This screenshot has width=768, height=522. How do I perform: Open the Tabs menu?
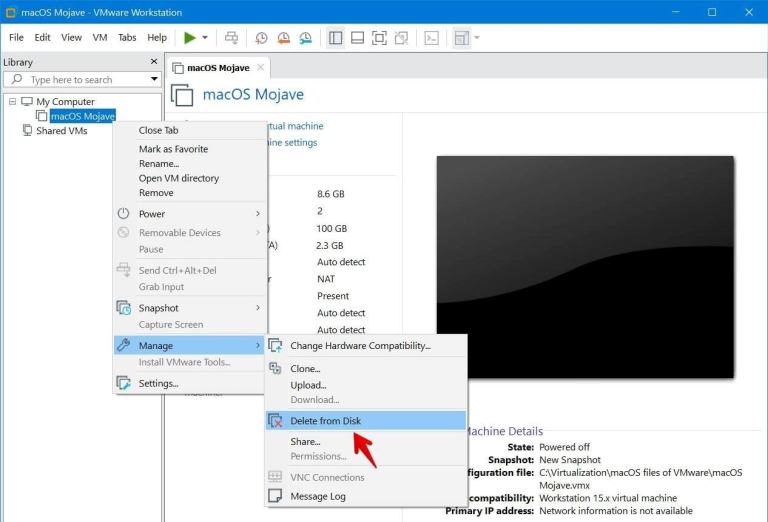coord(127,38)
